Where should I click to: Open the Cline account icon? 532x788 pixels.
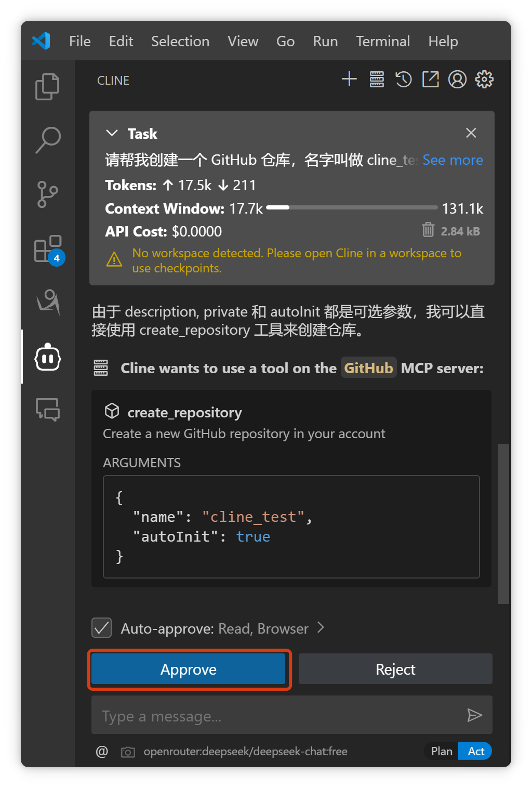coord(457,80)
